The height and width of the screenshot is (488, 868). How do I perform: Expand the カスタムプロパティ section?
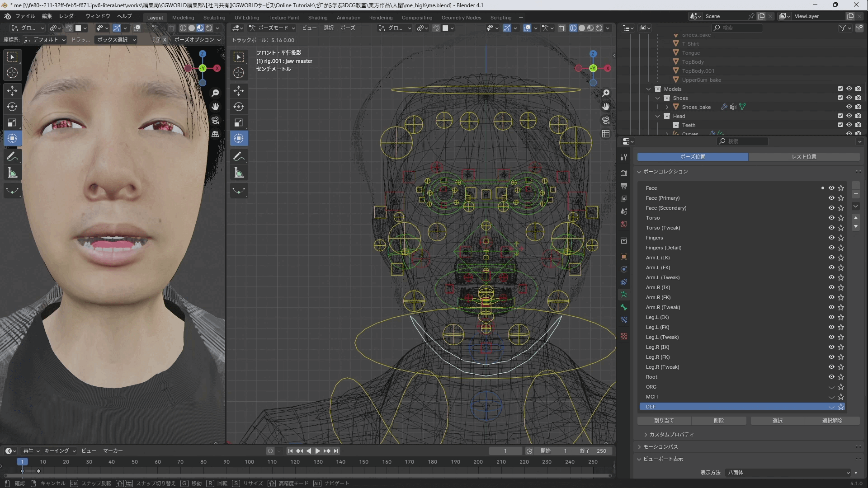(646, 435)
